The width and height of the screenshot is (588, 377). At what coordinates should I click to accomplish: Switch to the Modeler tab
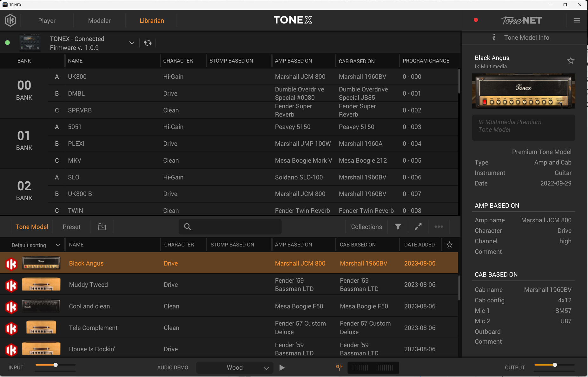tap(99, 21)
